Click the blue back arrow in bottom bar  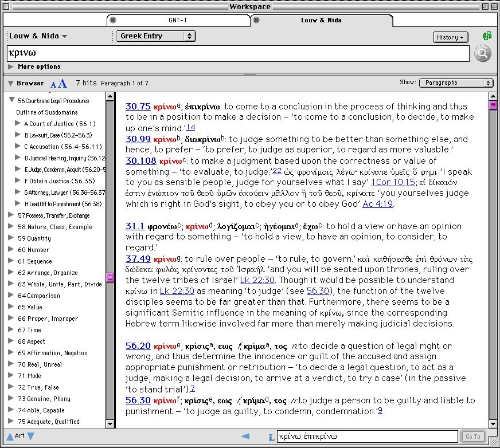pos(245,436)
